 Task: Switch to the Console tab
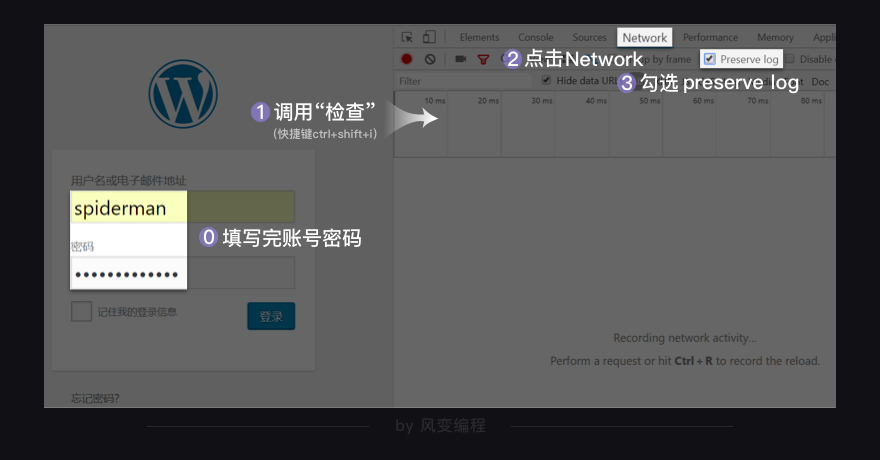click(535, 37)
